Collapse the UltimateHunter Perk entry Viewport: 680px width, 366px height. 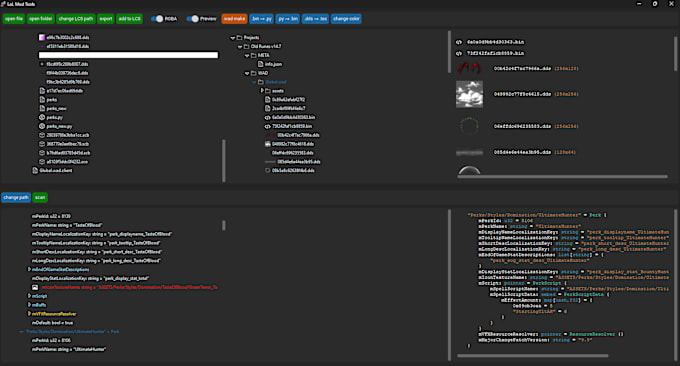coord(21,332)
